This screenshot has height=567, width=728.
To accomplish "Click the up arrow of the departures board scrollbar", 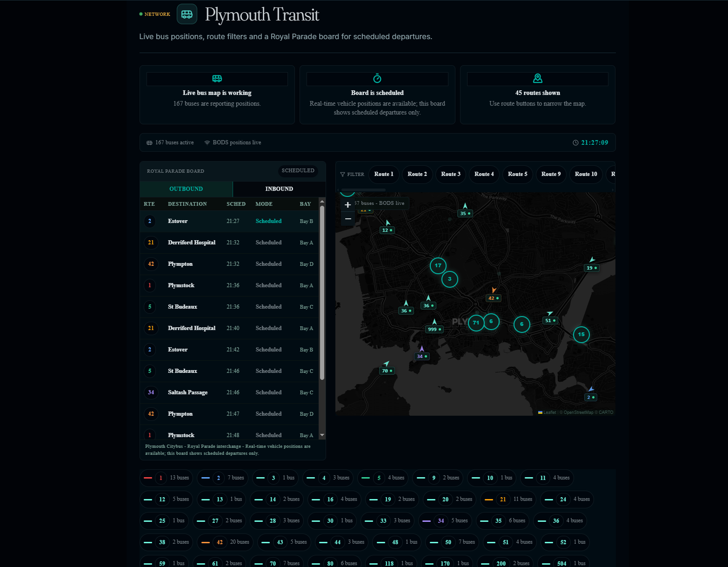I will pos(322,201).
